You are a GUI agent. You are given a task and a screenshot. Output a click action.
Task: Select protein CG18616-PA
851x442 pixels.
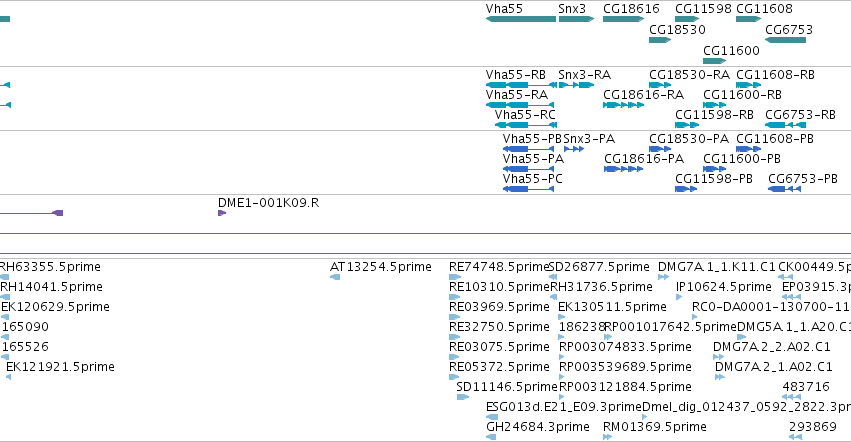[624, 169]
